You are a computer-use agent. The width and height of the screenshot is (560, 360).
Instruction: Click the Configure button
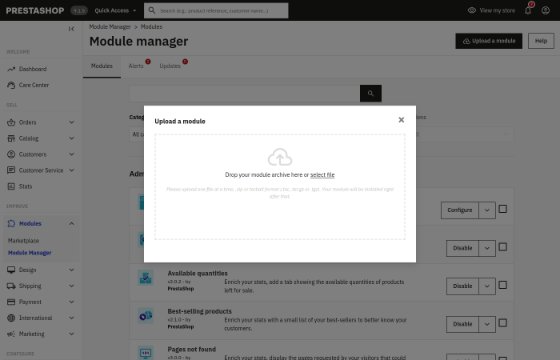(x=460, y=210)
